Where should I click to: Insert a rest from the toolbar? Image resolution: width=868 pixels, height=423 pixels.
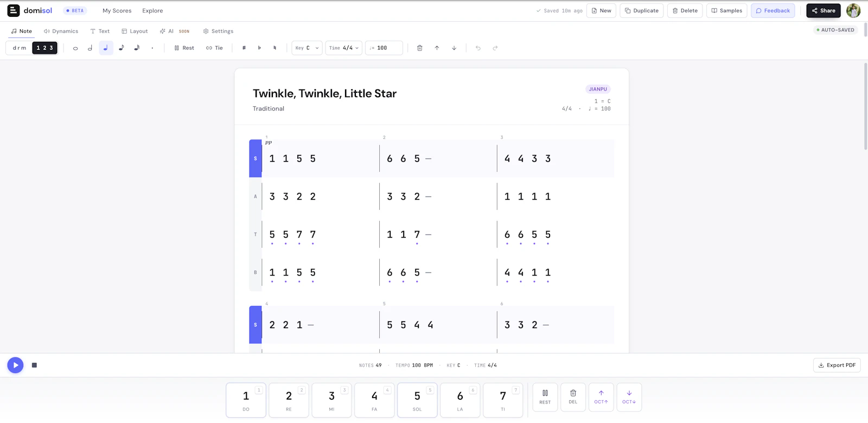(x=184, y=48)
